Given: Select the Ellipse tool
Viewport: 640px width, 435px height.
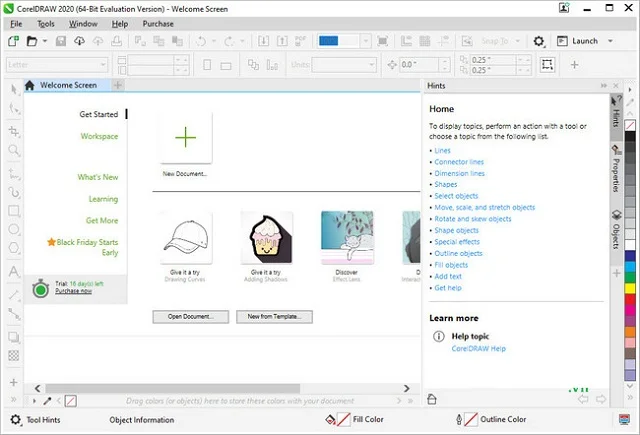Looking at the screenshot, I should click(x=14, y=229).
